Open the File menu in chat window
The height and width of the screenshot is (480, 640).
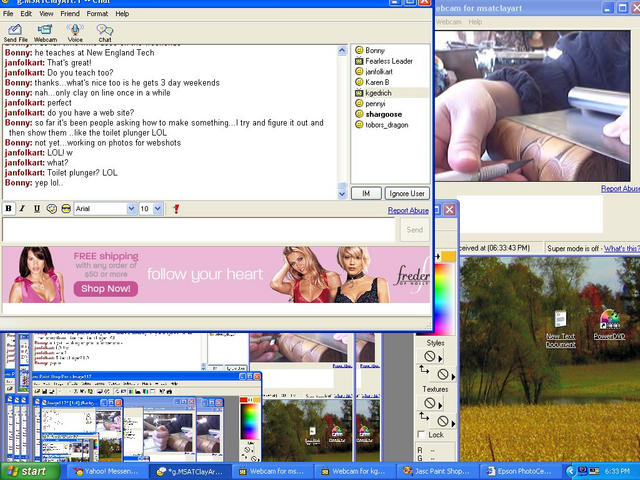8,13
